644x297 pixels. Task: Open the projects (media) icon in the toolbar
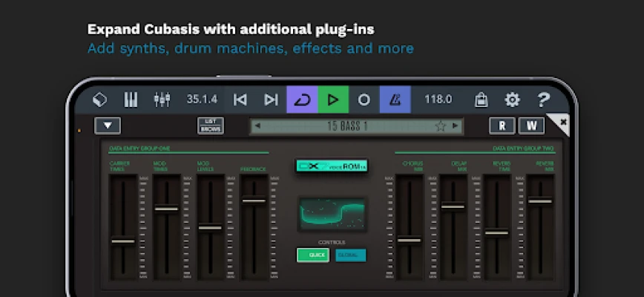(100, 99)
